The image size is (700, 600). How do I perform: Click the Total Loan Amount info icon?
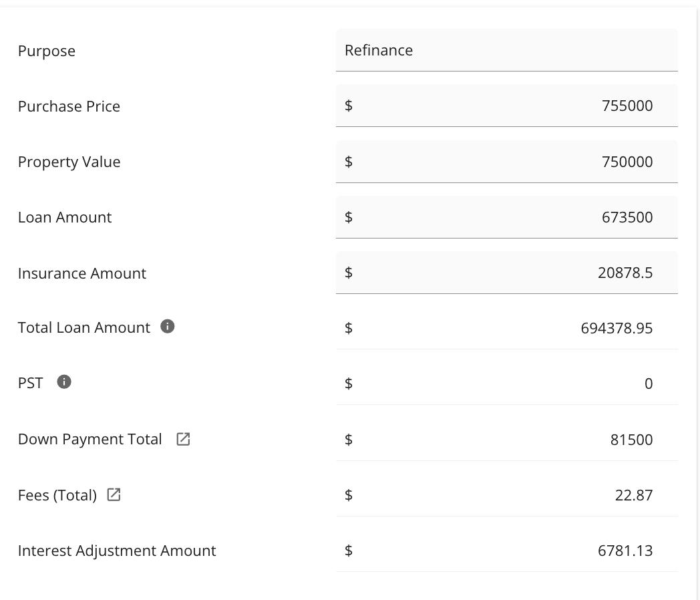(x=168, y=326)
